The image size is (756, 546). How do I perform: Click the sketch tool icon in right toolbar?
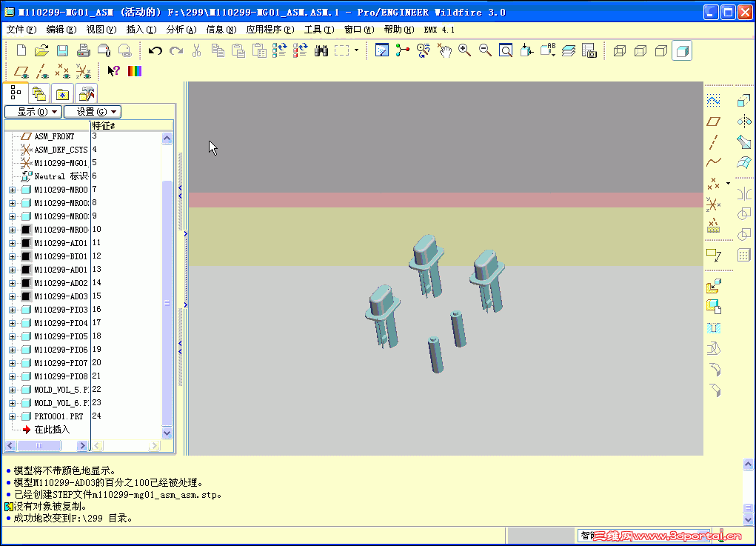pos(713,100)
